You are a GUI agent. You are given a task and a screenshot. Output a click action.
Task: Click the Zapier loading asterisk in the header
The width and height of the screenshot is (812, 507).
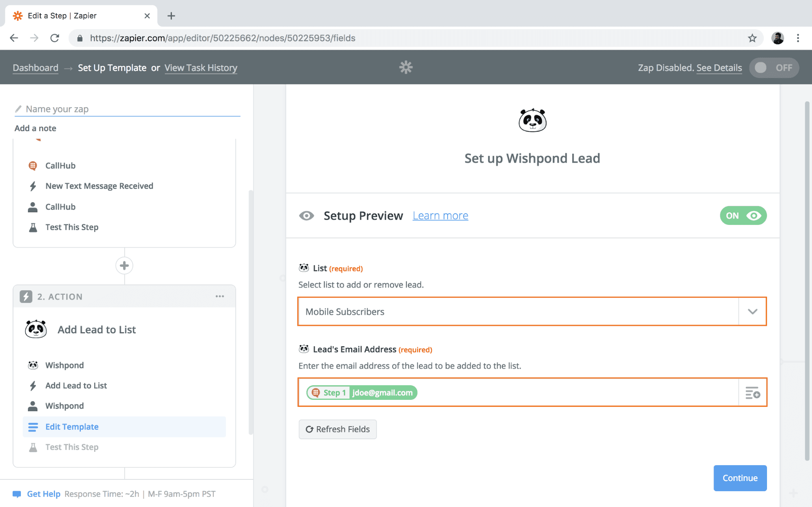(405, 67)
